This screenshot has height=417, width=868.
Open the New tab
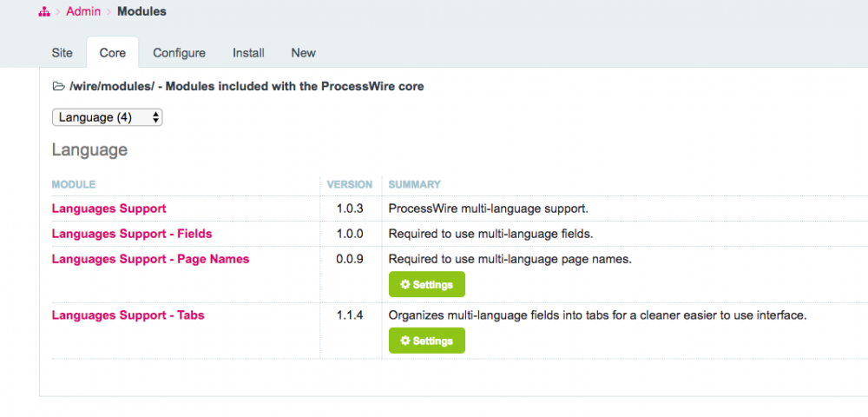pyautogui.click(x=303, y=53)
